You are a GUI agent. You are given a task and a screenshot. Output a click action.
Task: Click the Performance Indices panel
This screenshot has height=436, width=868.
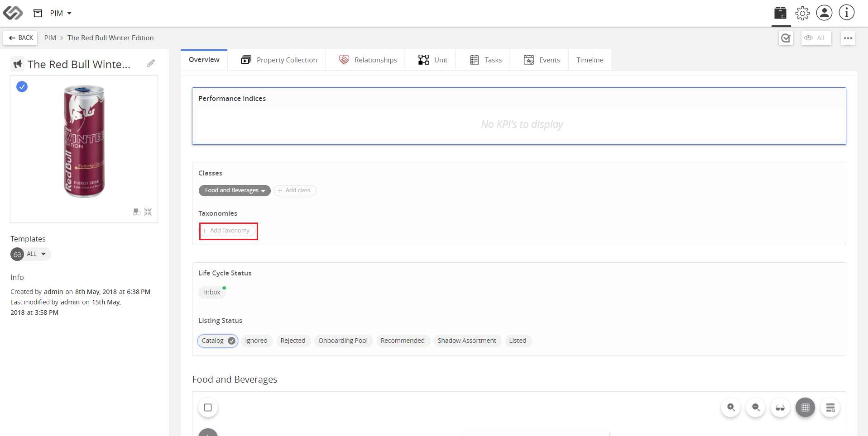(x=519, y=116)
